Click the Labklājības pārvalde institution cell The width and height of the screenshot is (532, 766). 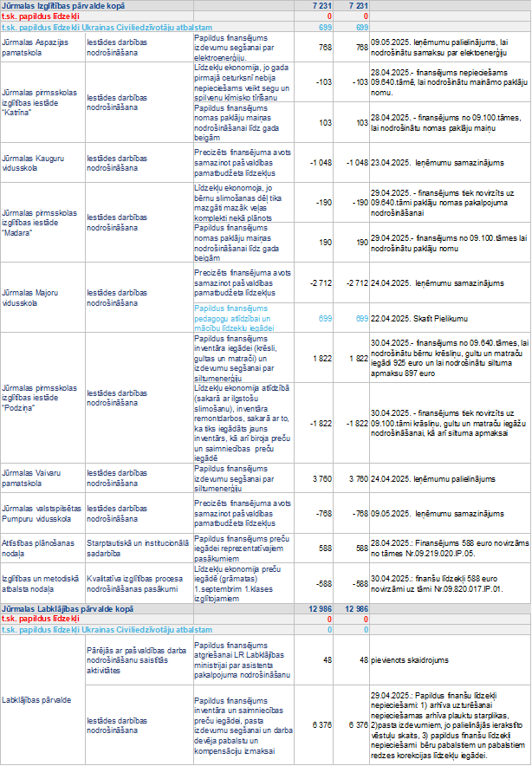(x=42, y=699)
